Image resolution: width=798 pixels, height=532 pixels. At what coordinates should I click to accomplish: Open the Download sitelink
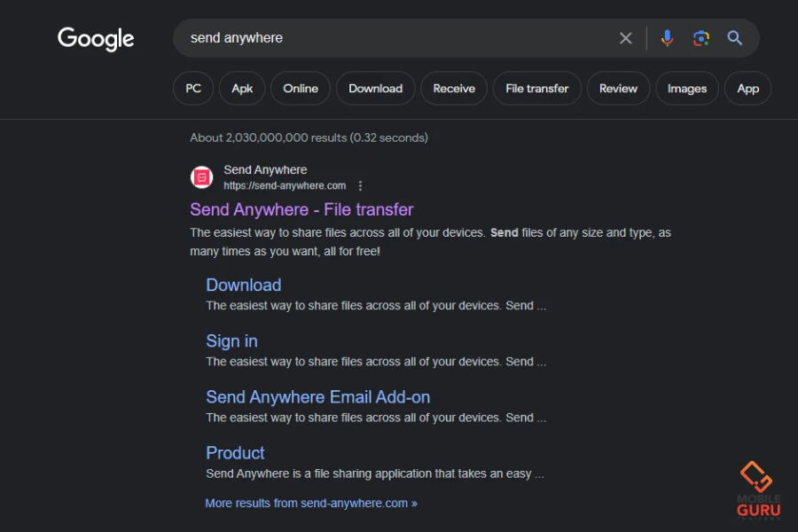pos(243,285)
